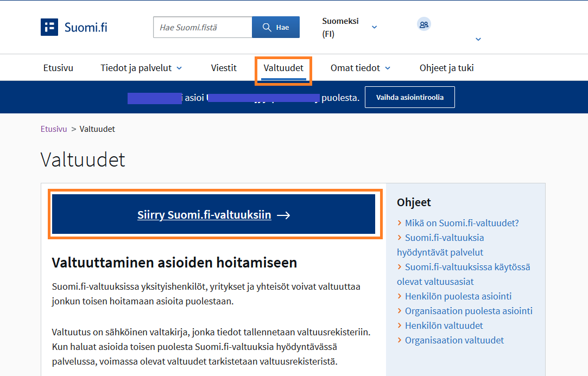Go to Etusivu via the breadcrumb

coord(54,129)
